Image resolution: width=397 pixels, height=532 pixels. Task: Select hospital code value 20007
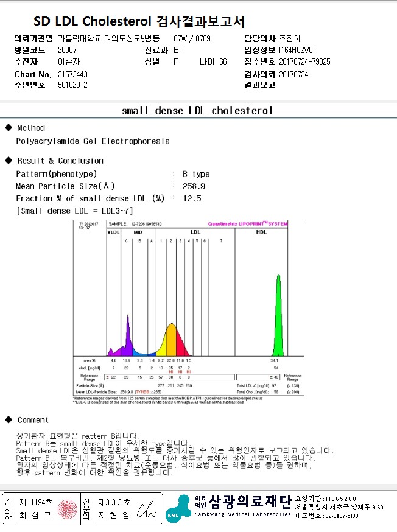[x=67, y=50]
